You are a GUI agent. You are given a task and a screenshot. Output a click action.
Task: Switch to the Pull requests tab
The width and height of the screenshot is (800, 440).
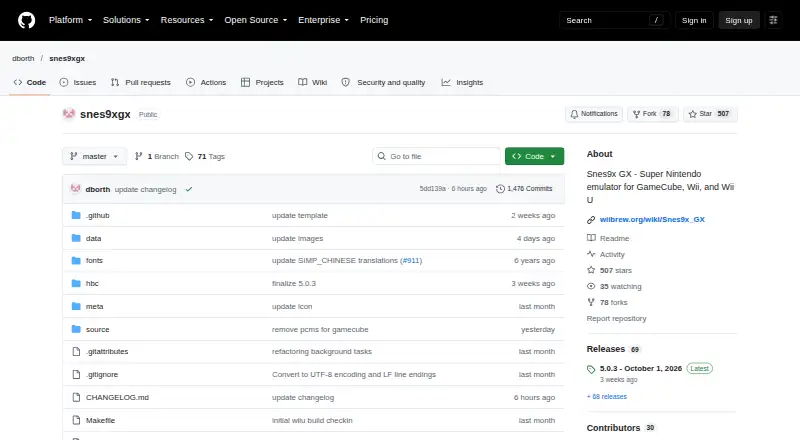point(141,82)
